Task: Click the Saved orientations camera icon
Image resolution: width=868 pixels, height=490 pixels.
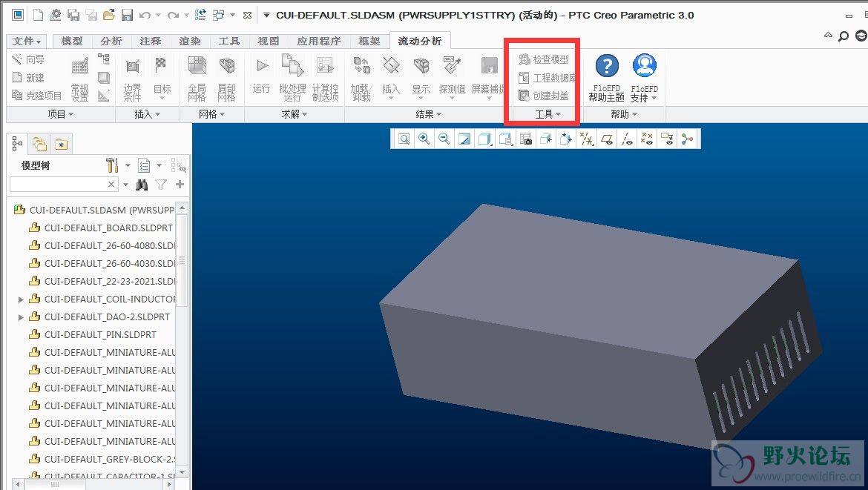Action: coord(526,139)
